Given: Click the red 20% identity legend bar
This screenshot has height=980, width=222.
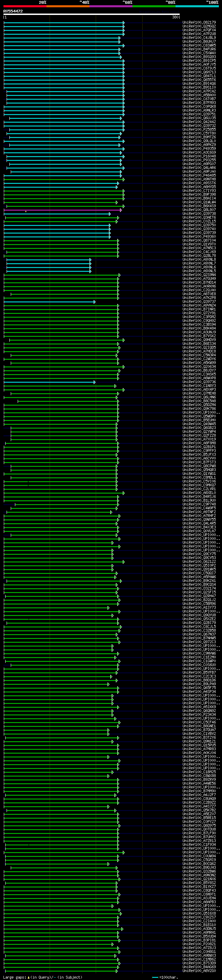Looking at the screenshot, I should pyautogui.click(x=25, y=6).
